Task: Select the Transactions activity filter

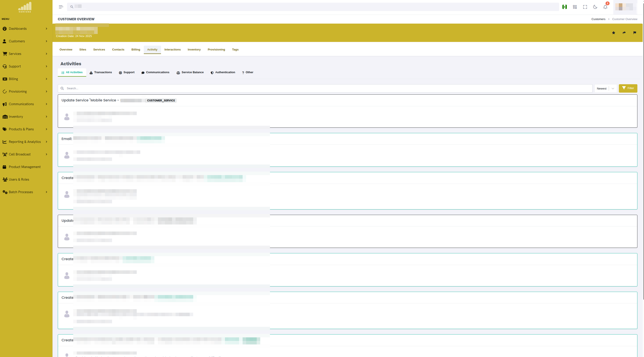Action: 101,72
